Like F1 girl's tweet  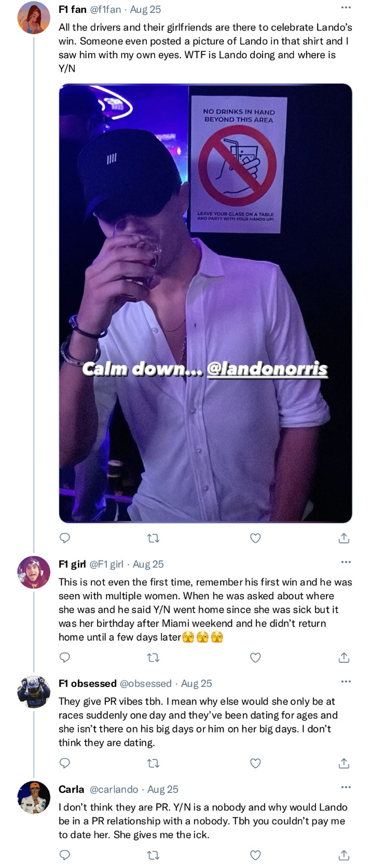[x=255, y=657]
